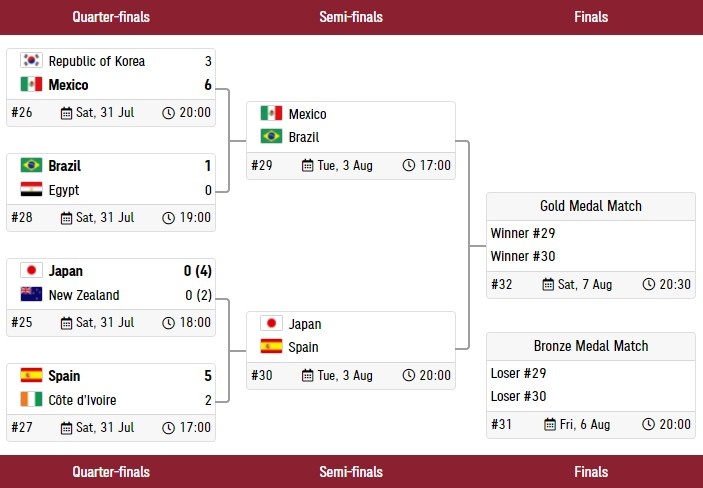Viewport: 703px width, 488px height.
Task: Click Spain flag in semi-final #30
Action: coord(271,347)
